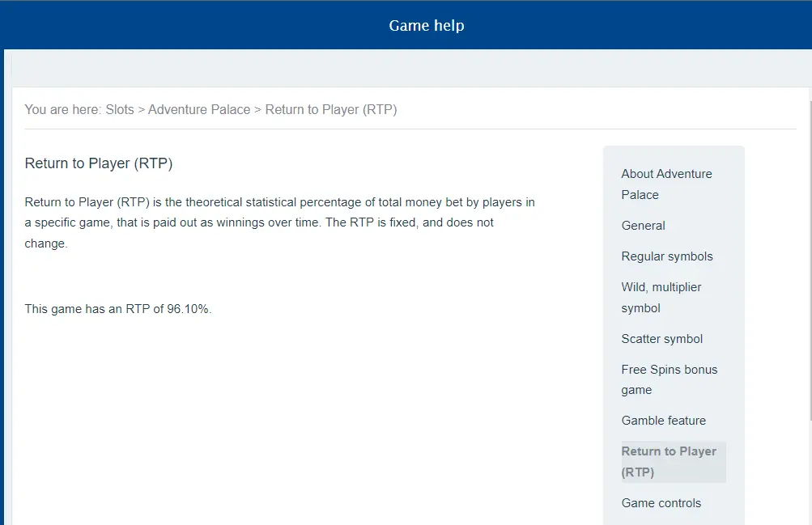Click the Slots breadcrumb link

point(120,110)
